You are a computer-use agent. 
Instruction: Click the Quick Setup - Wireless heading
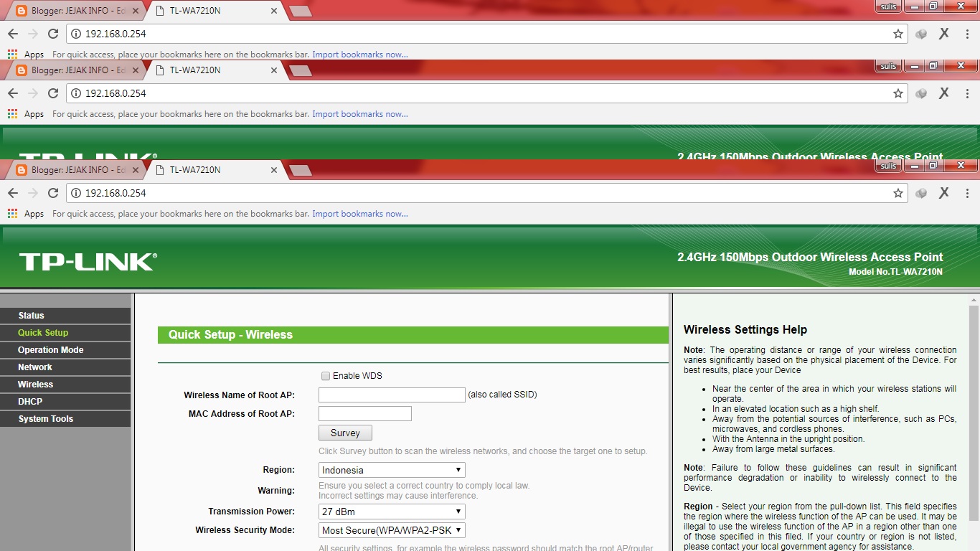[x=230, y=335]
